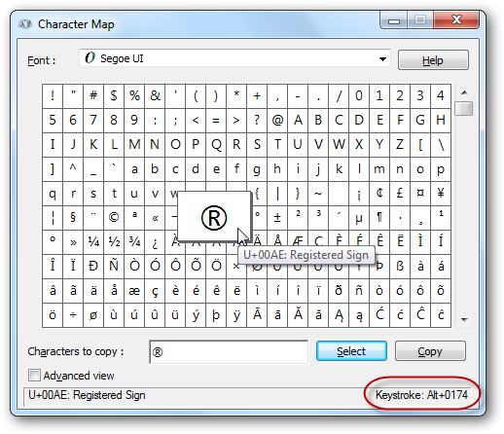
Task: Close the Character Map window
Action: pos(456,19)
